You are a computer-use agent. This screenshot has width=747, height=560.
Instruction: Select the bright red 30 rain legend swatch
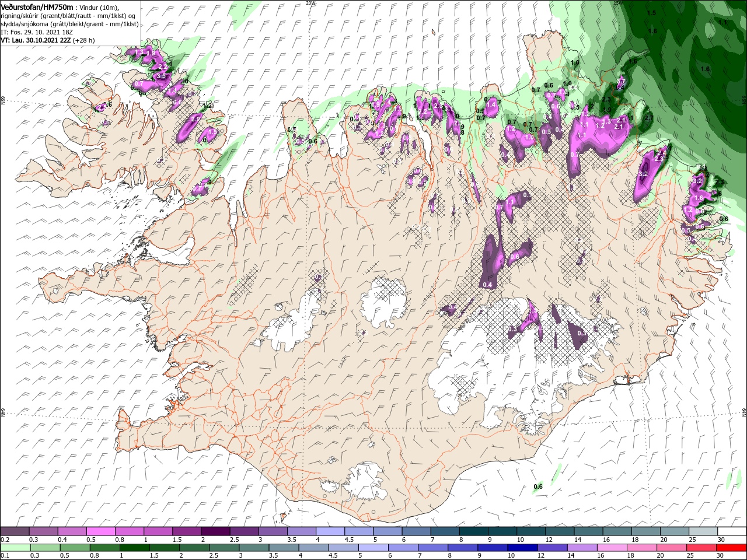[731, 548]
